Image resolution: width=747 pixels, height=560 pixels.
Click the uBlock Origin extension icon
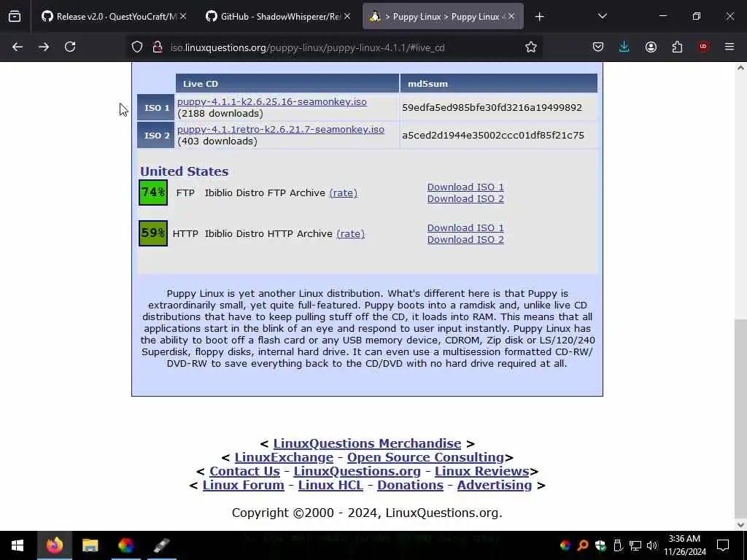click(x=703, y=47)
